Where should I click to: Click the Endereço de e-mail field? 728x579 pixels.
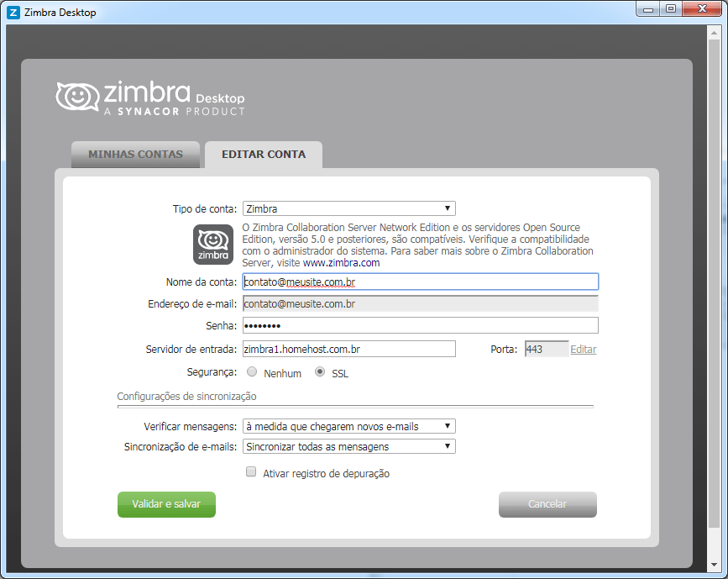(x=421, y=304)
